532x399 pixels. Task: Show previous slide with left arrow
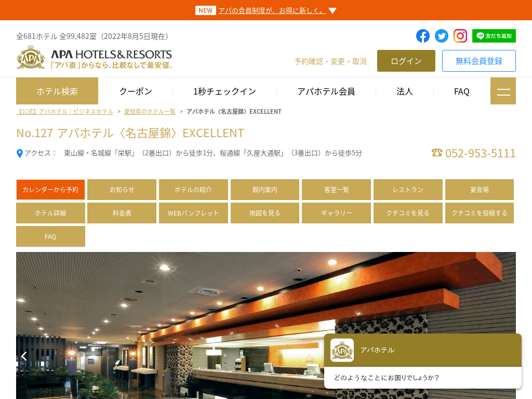coord(24,356)
